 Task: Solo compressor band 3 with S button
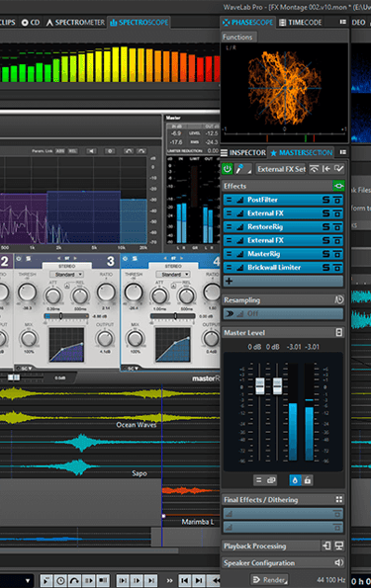(28, 259)
